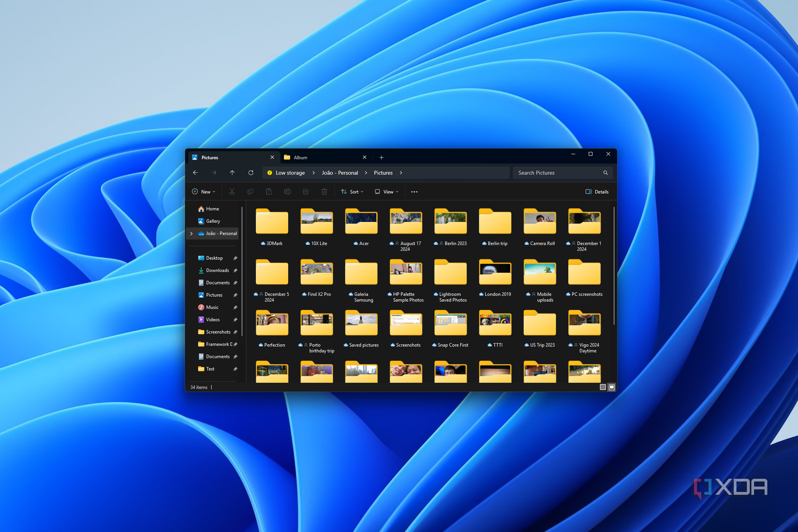Open Gallery from the sidebar
This screenshot has height=532, width=798.
(x=213, y=221)
